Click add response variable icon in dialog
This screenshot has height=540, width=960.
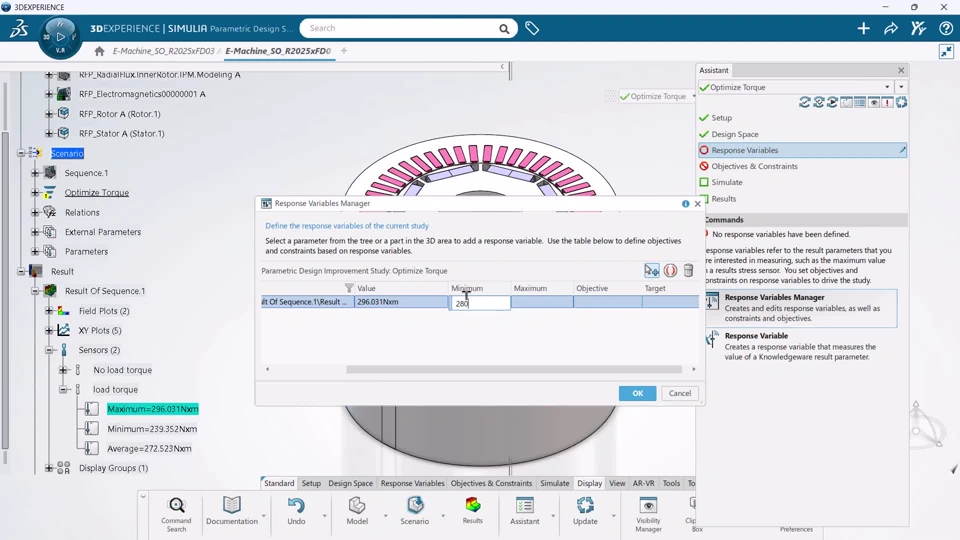[x=651, y=271]
